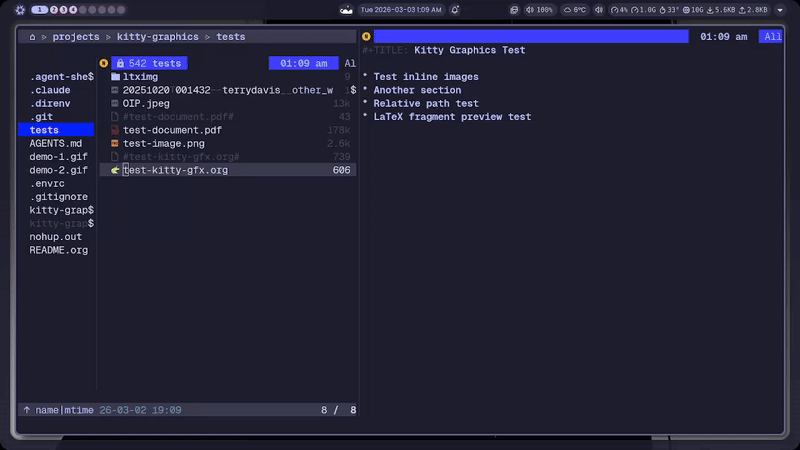Click the orange state indicator beside 542 tests
The height and width of the screenshot is (450, 800).
coord(104,63)
